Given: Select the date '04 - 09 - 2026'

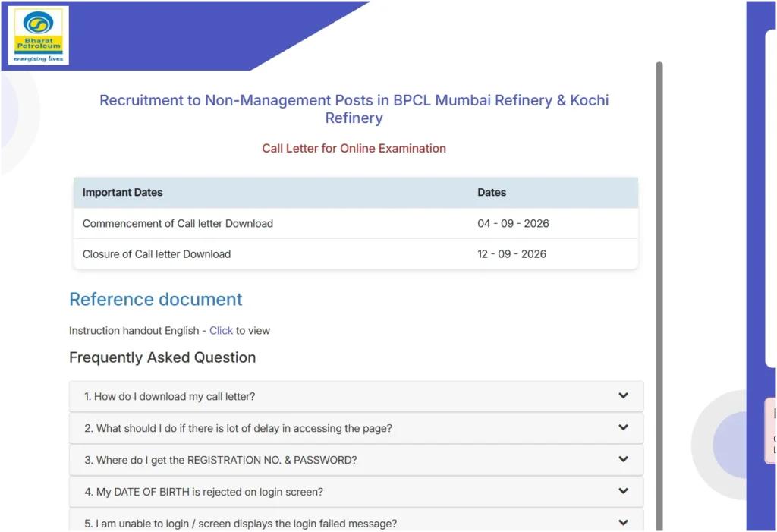Looking at the screenshot, I should (513, 224).
